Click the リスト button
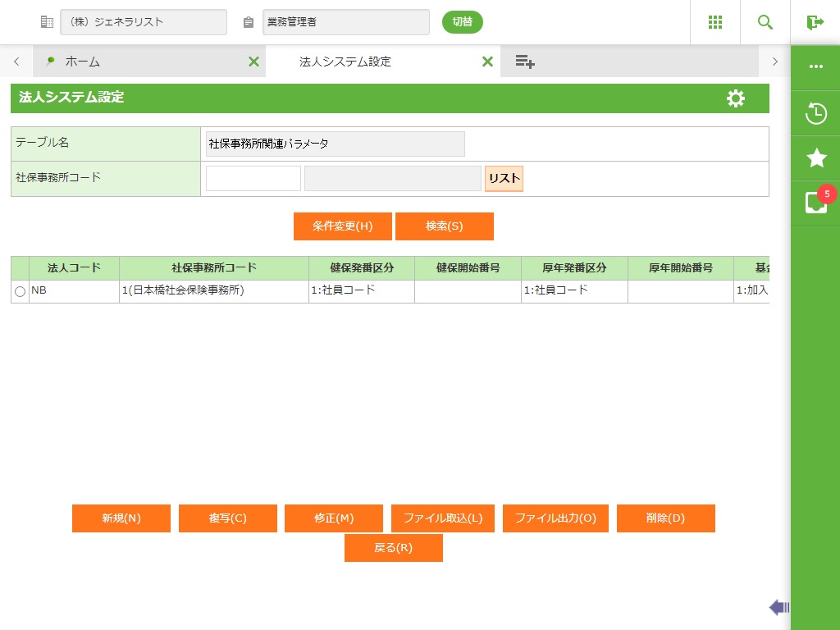Viewport: 840px width, 630px height. 504,179
